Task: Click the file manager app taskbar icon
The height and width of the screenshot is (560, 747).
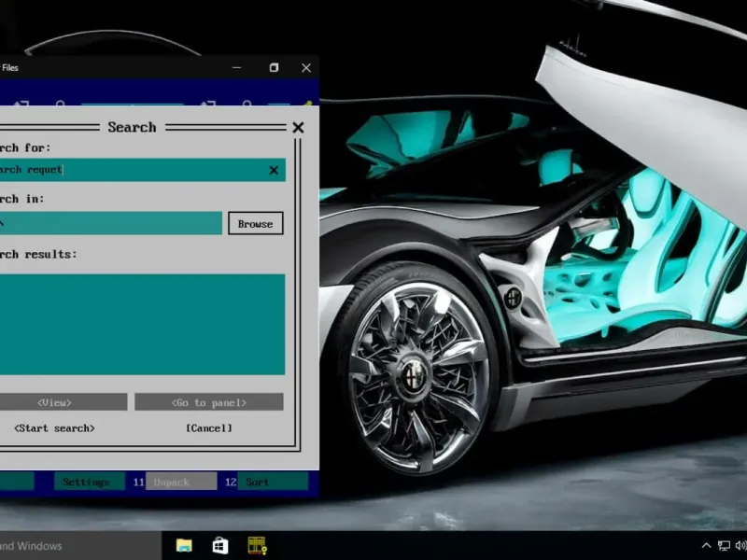Action: (x=257, y=545)
